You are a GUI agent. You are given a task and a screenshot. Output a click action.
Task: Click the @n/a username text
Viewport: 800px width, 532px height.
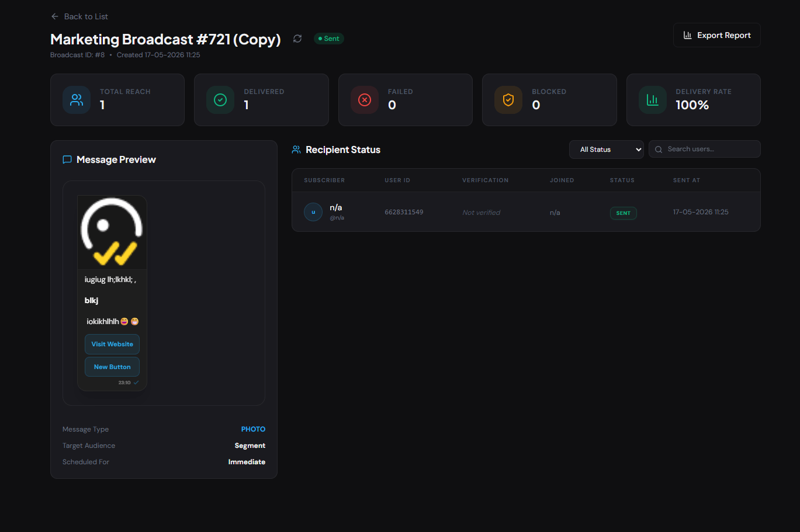point(337,218)
